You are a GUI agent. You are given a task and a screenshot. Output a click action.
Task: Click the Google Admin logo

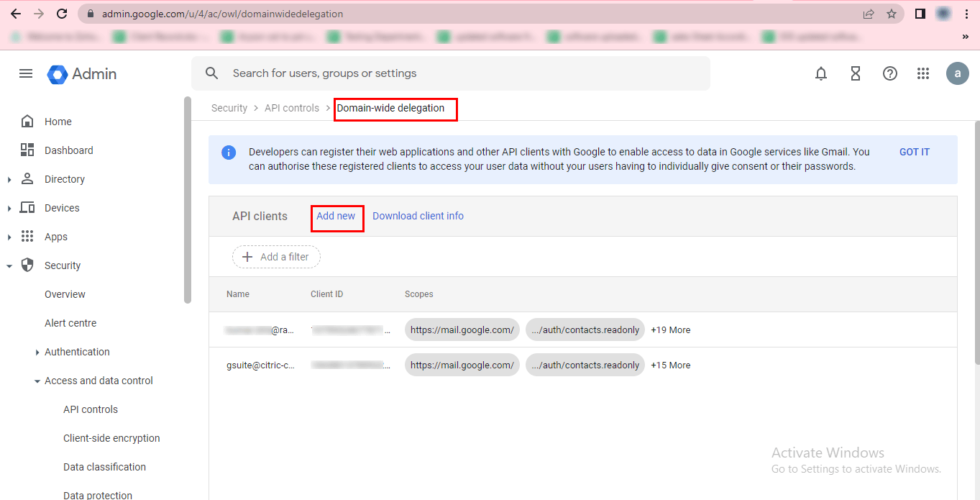[82, 74]
